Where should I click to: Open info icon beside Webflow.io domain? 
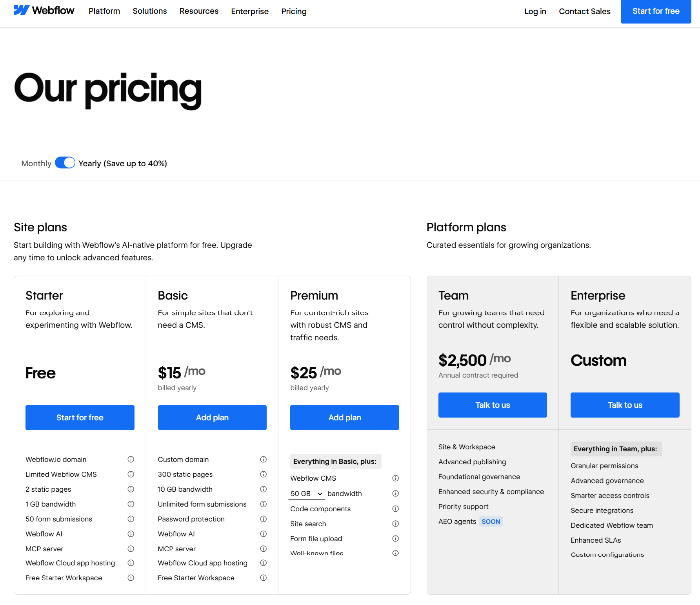131,459
